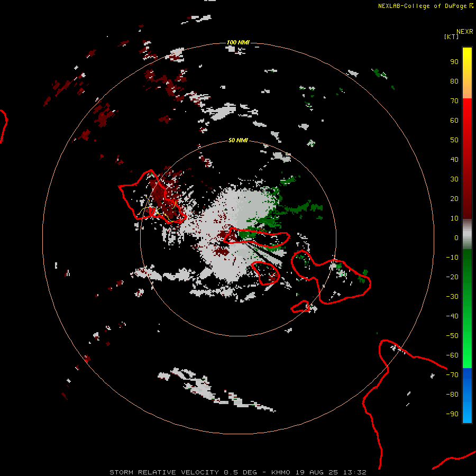This screenshot has width=476, height=476.
Task: Click the positive 10 scale label
Action: [454, 218]
